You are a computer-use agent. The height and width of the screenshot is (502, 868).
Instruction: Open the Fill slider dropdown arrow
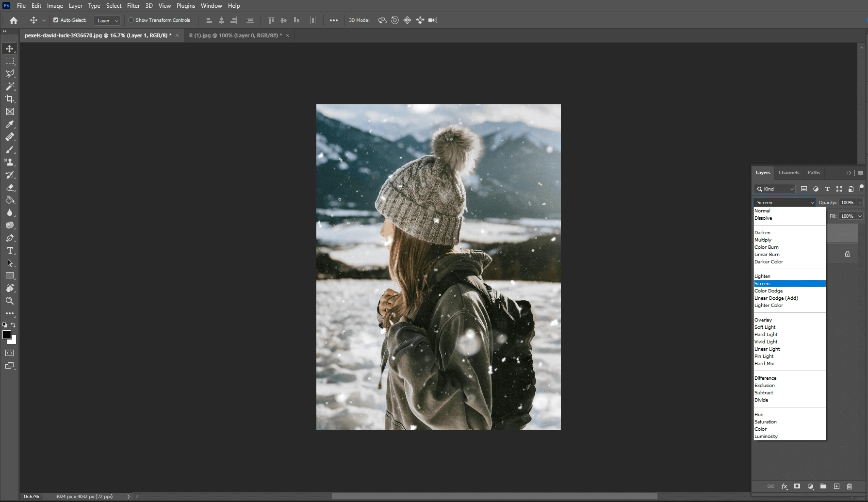(x=860, y=216)
